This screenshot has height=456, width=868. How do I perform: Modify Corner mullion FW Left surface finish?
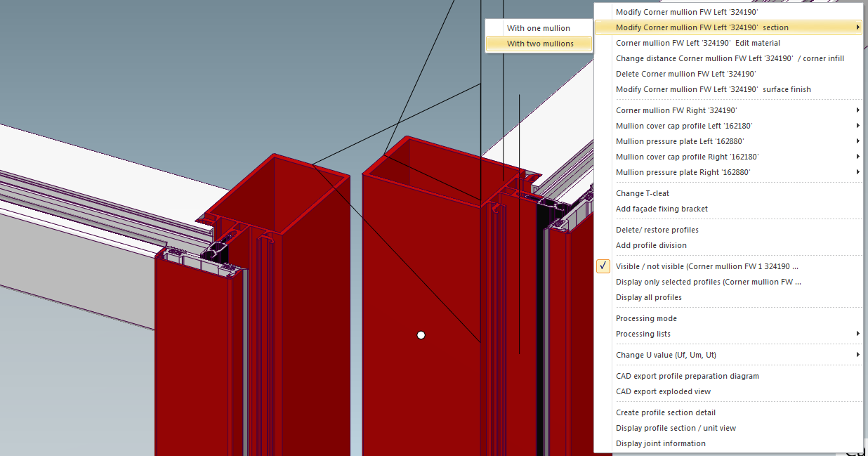[713, 89]
